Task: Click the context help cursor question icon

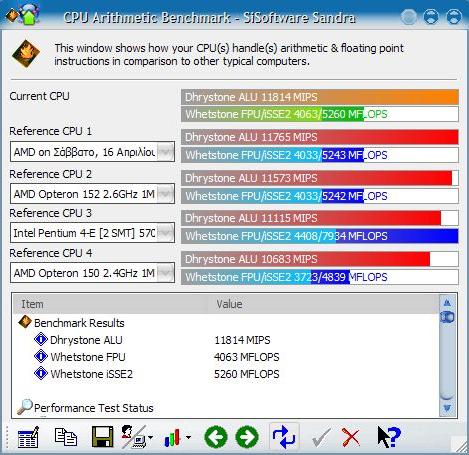Action: pos(389,437)
